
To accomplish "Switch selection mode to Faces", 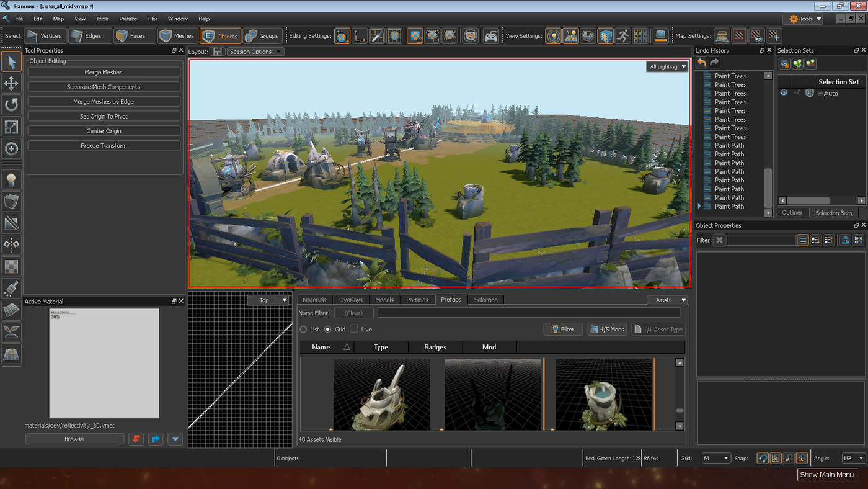I will click(135, 36).
